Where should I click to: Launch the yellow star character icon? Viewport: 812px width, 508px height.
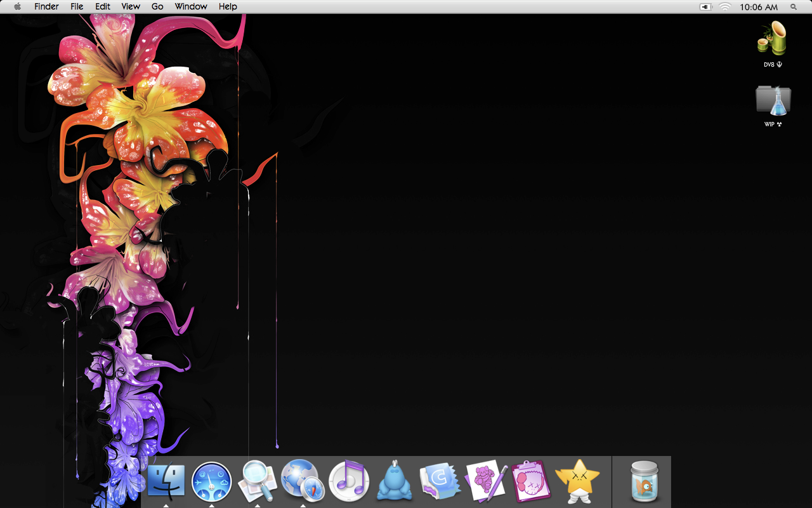coord(577,481)
